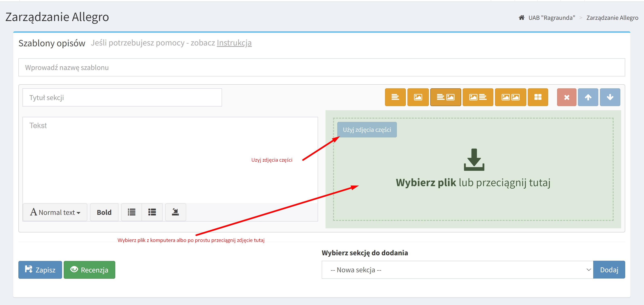Choose the image-left text-right layout icon
The height and width of the screenshot is (305, 644).
coord(478,97)
